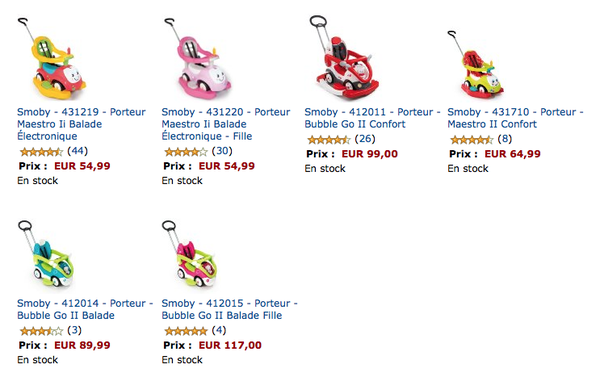Open the green Maestro II Confort image
The width and height of the screenshot is (600, 377).
pyautogui.click(x=476, y=64)
